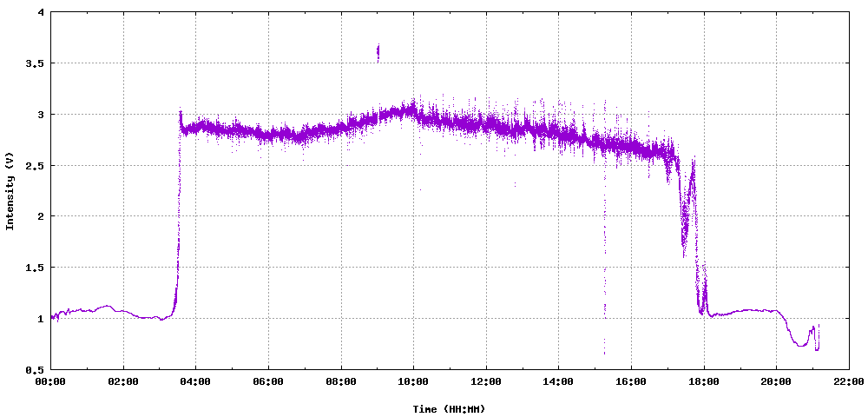Screen dimensions: 868x417
Task: Click the 2 y-axis tick label
Action: tap(40, 216)
